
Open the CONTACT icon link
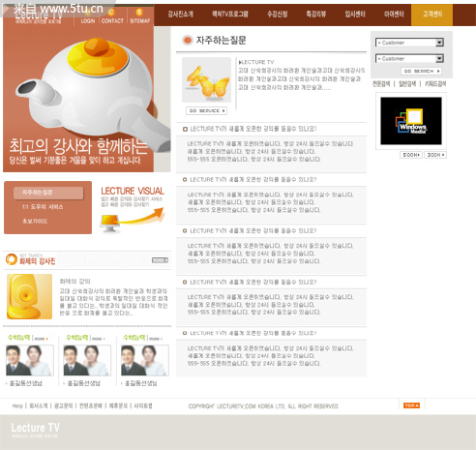pos(112,16)
